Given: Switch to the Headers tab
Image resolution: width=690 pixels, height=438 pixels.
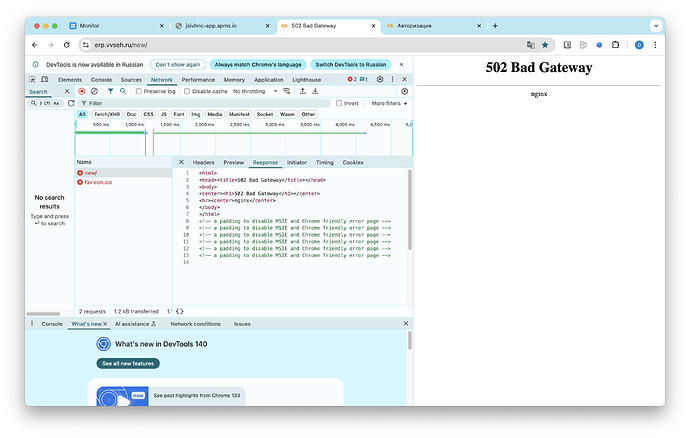Looking at the screenshot, I should point(203,162).
